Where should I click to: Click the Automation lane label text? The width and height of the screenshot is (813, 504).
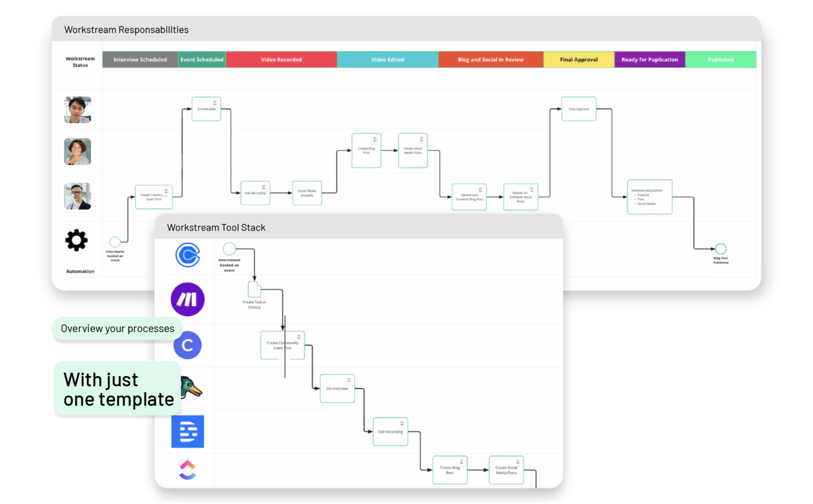[80, 271]
